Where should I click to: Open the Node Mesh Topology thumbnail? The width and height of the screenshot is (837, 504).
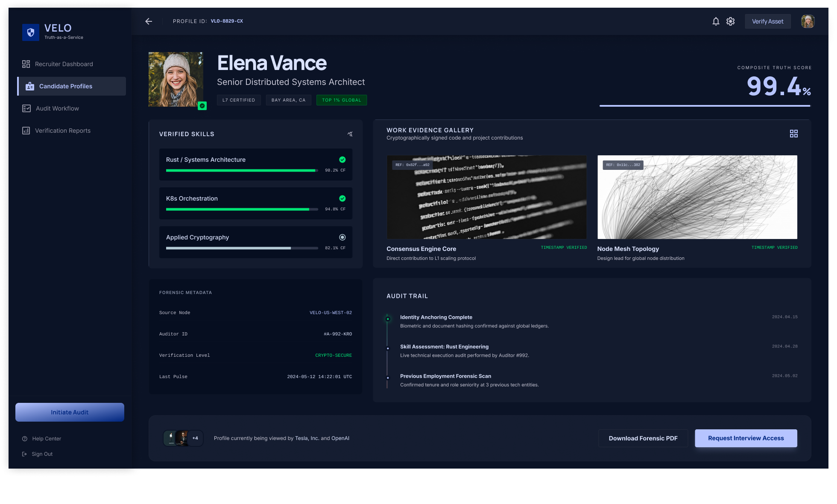tap(697, 197)
